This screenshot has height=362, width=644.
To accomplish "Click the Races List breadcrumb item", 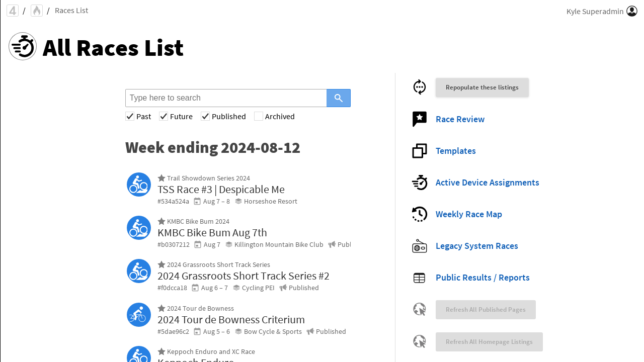I will [x=71, y=11].
